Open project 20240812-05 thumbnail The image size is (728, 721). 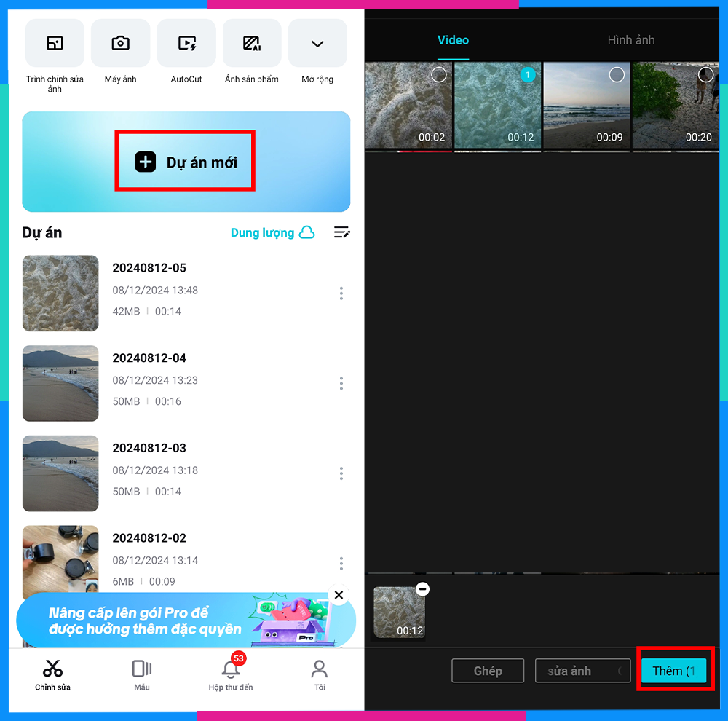(x=60, y=293)
